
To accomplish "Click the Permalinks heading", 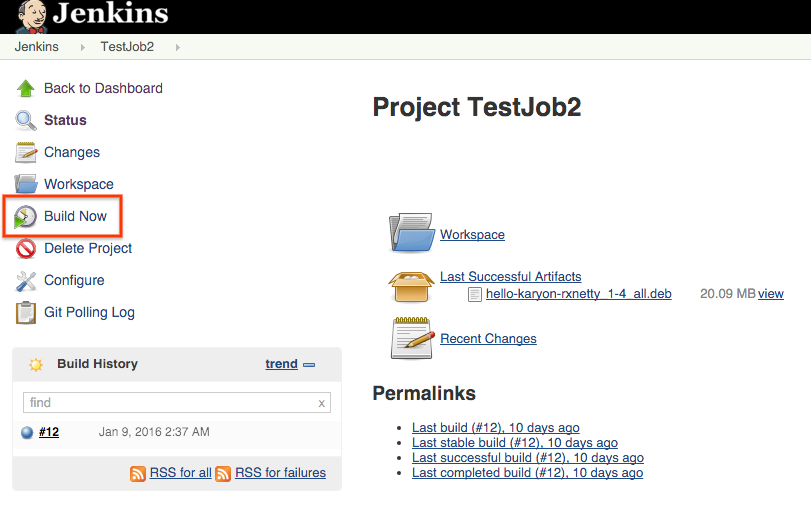I will coord(424,394).
